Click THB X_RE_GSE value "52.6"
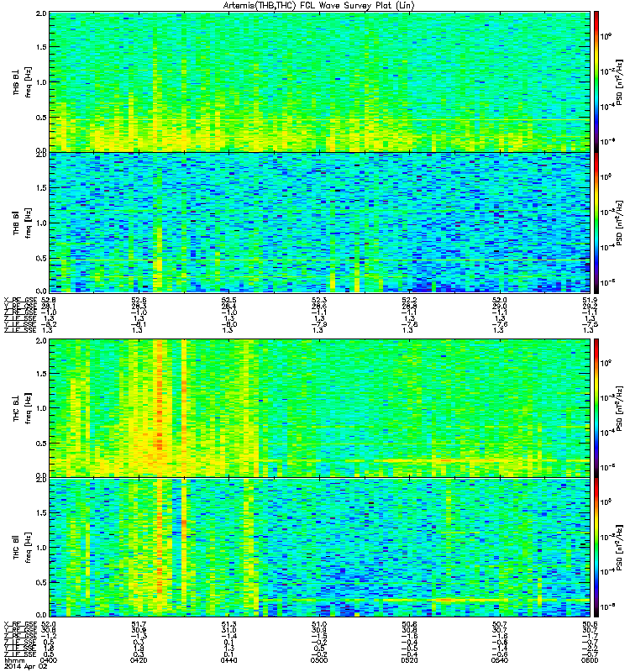Image resolution: width=630 pixels, height=672 pixels. click(x=139, y=300)
